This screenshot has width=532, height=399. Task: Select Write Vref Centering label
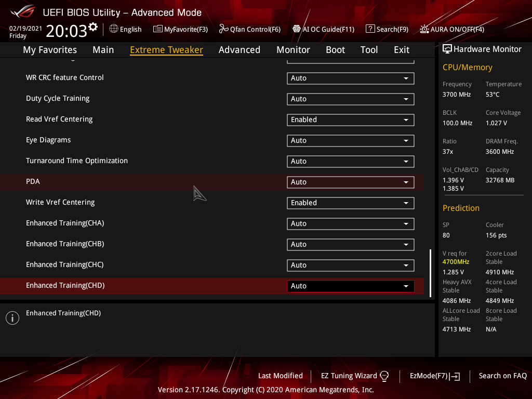[60, 202]
